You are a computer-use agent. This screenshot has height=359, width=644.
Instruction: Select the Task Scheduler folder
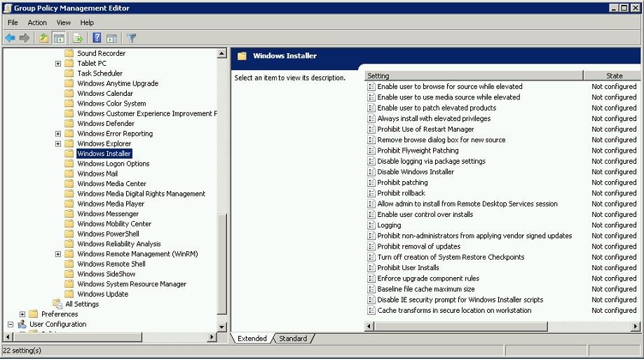100,73
